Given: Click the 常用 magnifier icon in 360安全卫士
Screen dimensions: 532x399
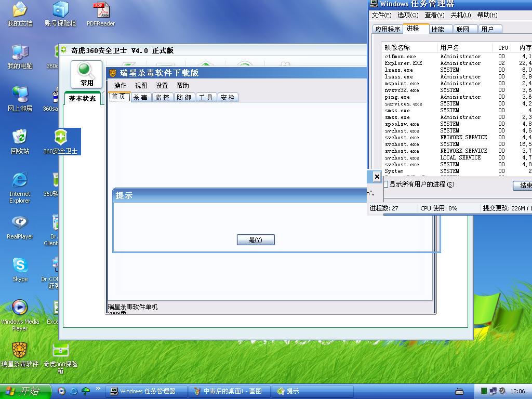Looking at the screenshot, I should 87,74.
